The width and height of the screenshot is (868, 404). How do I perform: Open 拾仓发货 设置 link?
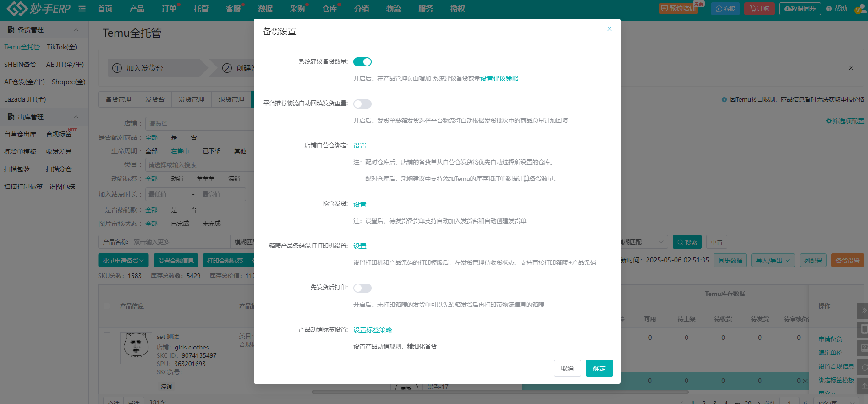point(360,204)
